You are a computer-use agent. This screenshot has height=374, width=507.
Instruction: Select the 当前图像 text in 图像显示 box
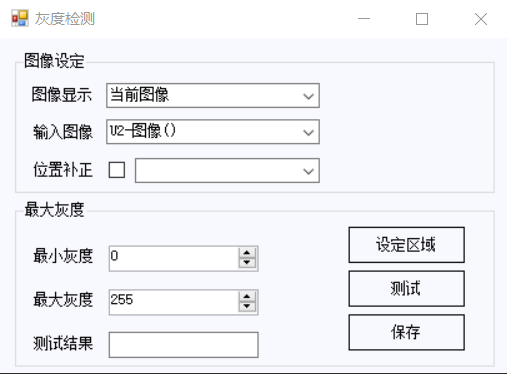point(140,95)
